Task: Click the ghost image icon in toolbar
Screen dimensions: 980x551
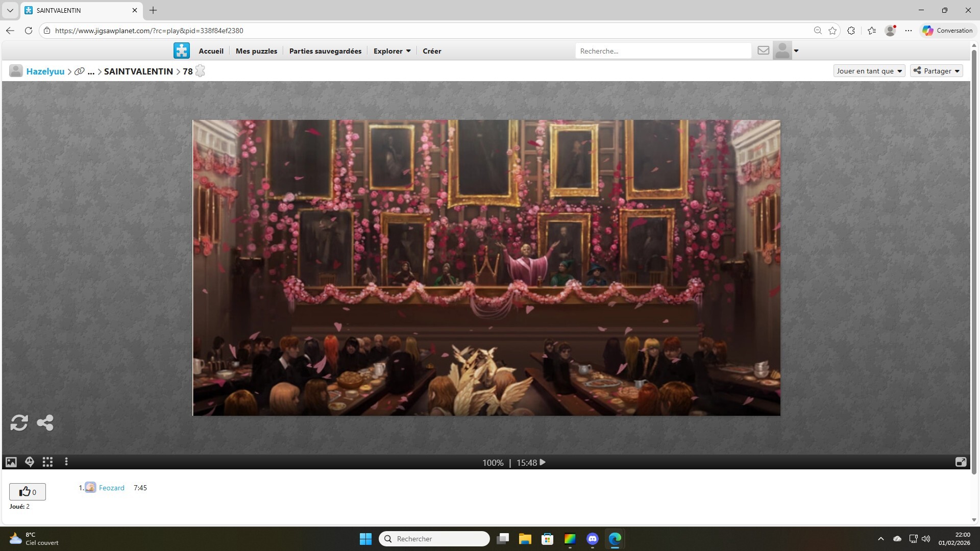Action: click(30, 462)
